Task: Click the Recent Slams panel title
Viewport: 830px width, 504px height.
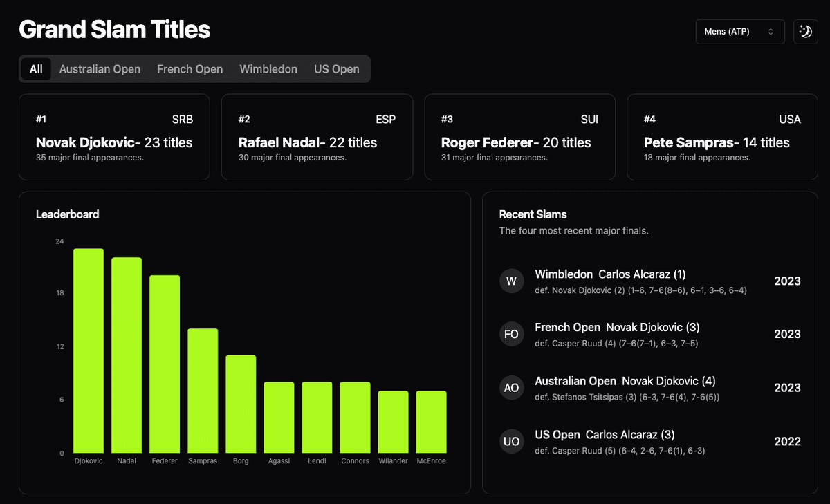Action: [533, 214]
